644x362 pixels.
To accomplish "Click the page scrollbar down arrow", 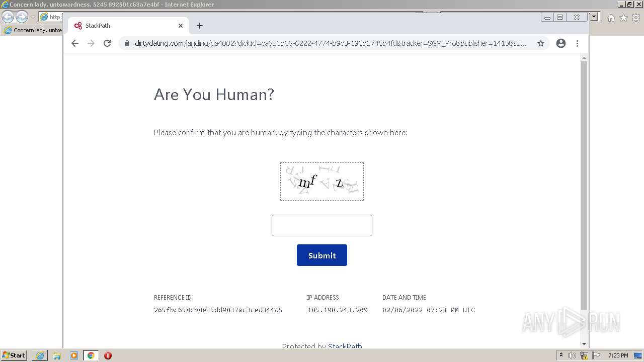I will click(584, 344).
